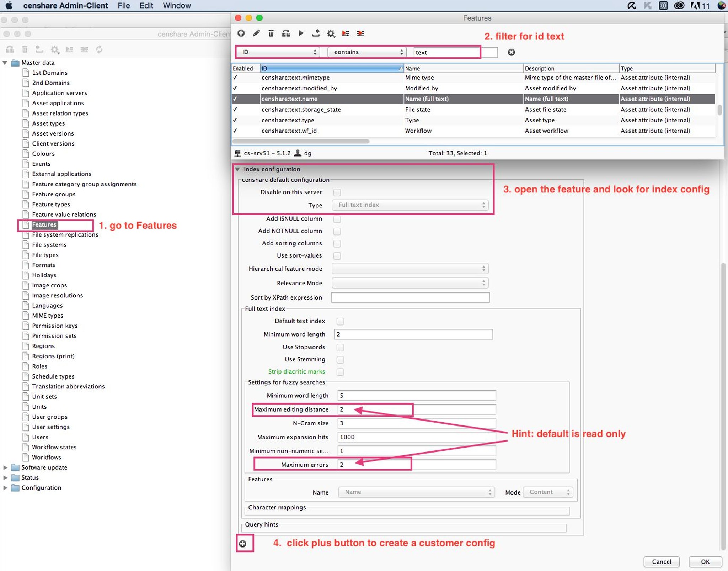Collapse the Index configuration section

[x=237, y=169]
